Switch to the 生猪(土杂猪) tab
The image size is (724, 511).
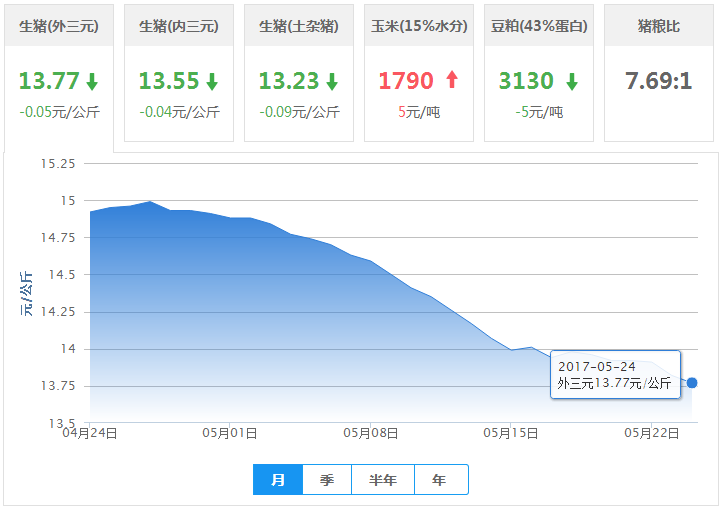point(299,26)
